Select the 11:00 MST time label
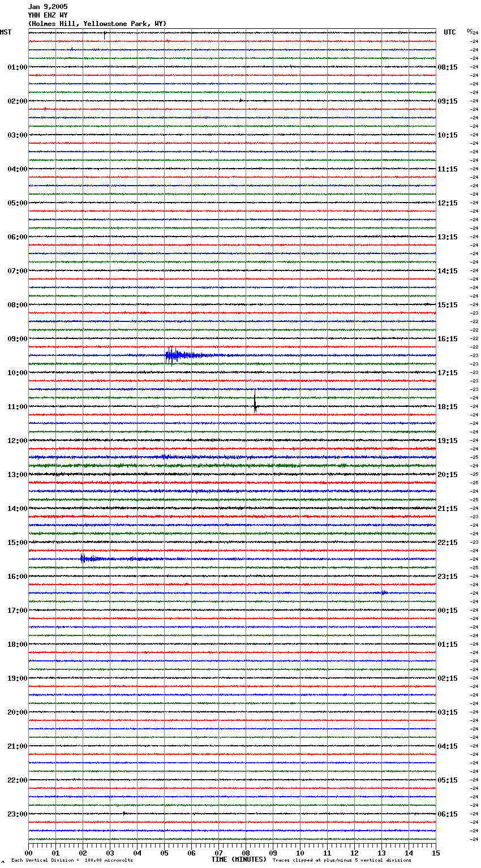This screenshot has height=868, width=481. [x=17, y=407]
